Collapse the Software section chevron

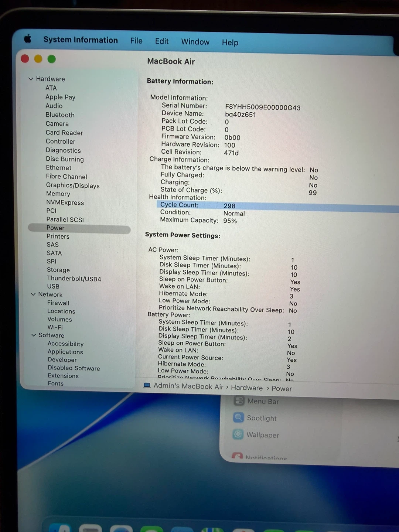pos(34,335)
